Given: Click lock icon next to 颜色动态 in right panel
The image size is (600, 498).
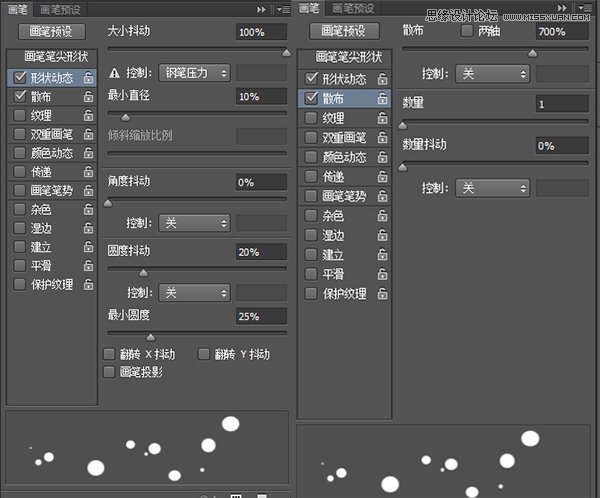Looking at the screenshot, I should [x=382, y=157].
